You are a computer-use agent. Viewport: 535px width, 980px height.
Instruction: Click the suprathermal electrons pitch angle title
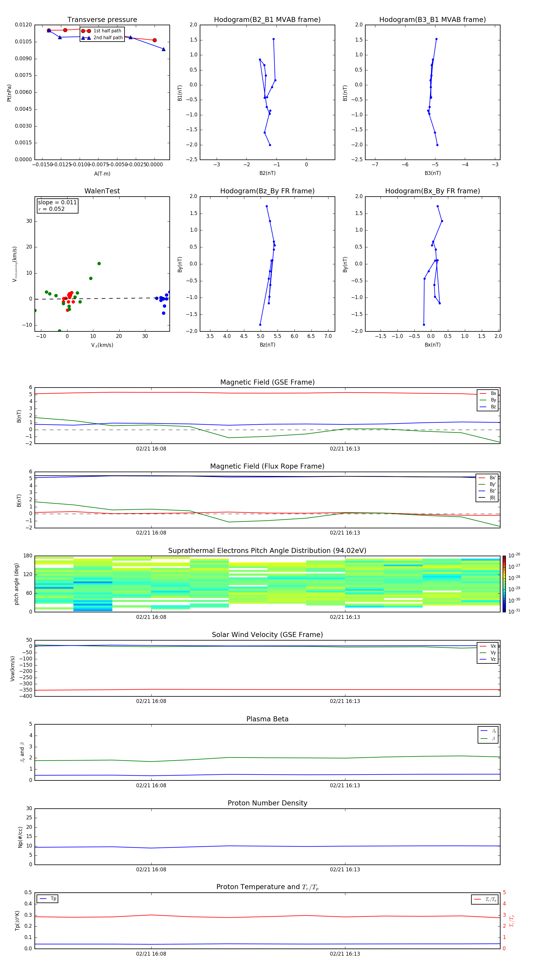pos(267,551)
